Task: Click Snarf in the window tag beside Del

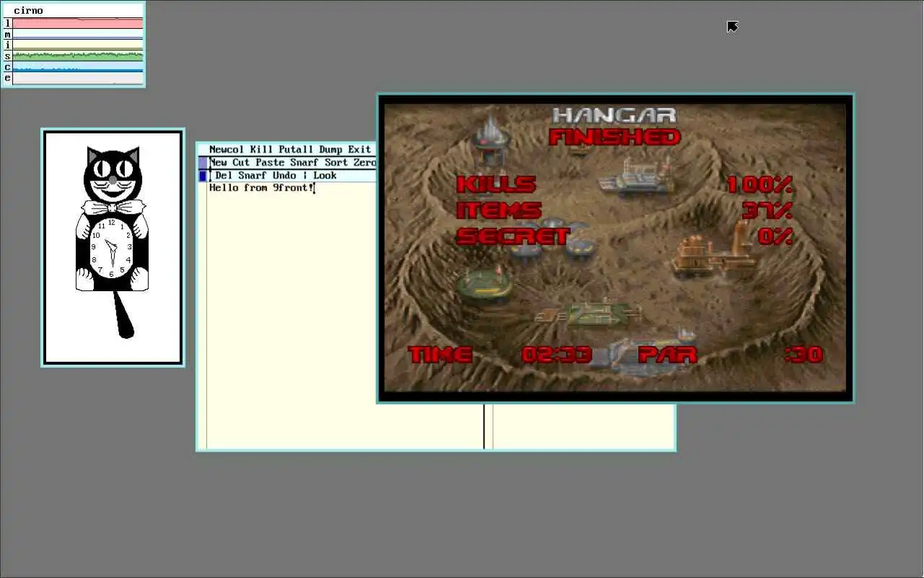Action: point(253,176)
